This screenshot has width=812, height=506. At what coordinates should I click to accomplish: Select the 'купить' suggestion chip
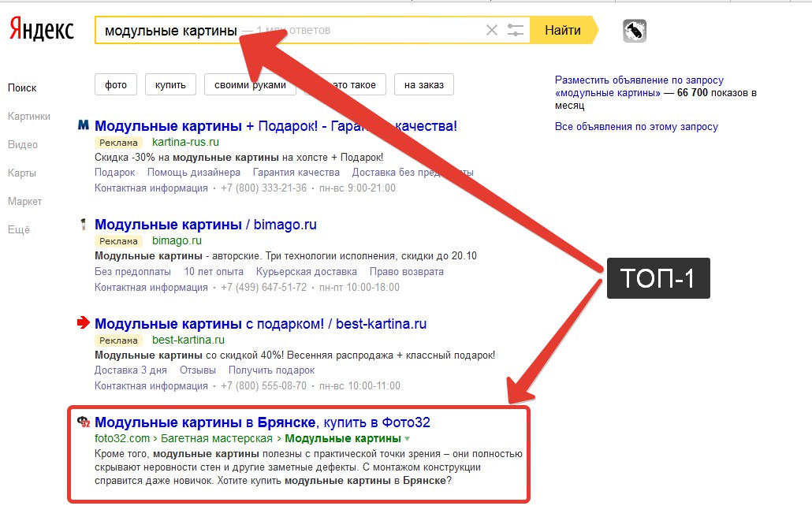pos(170,85)
